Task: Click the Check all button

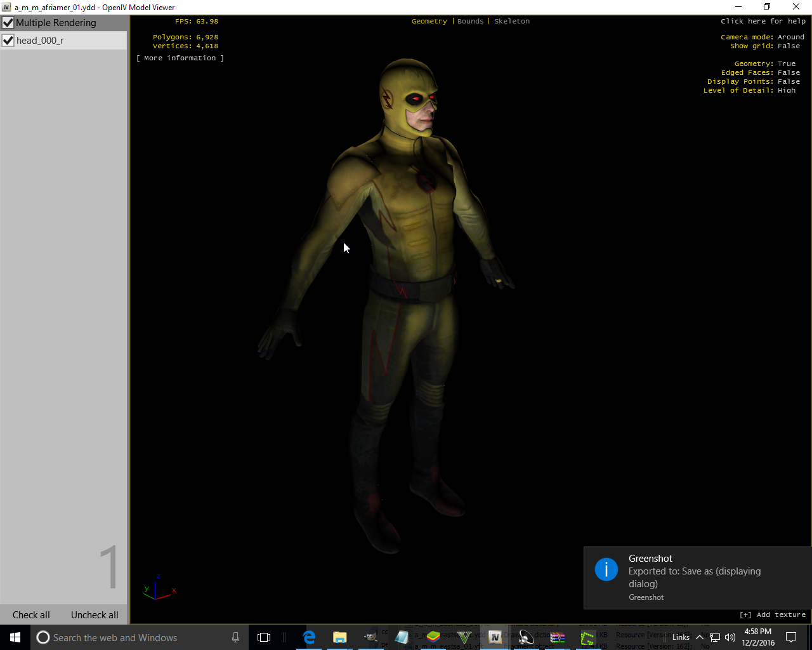Action: pos(31,615)
